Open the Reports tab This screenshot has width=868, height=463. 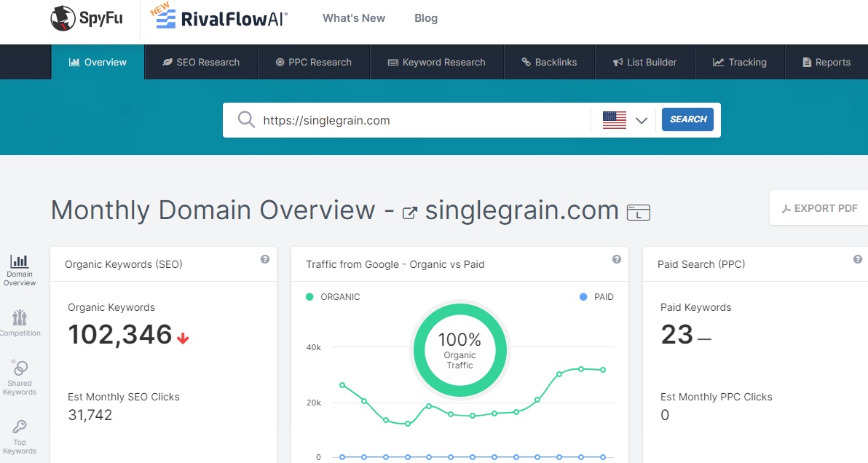826,62
